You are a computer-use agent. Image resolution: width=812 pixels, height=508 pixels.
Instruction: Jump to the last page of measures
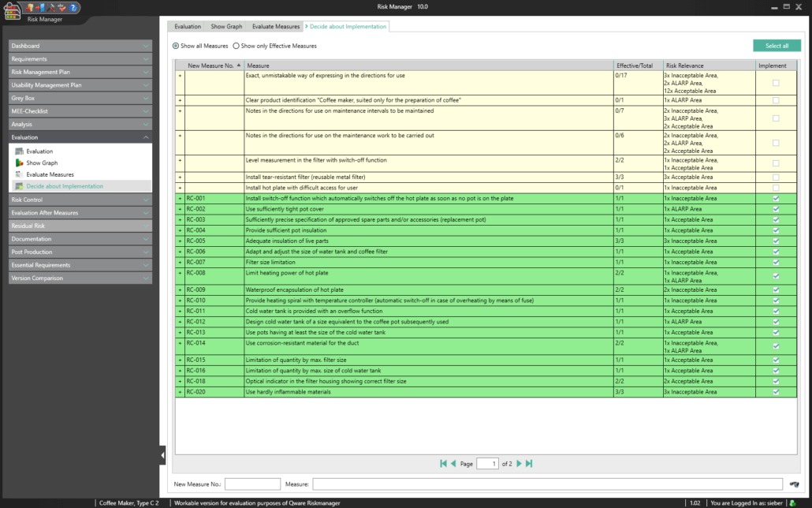point(529,463)
